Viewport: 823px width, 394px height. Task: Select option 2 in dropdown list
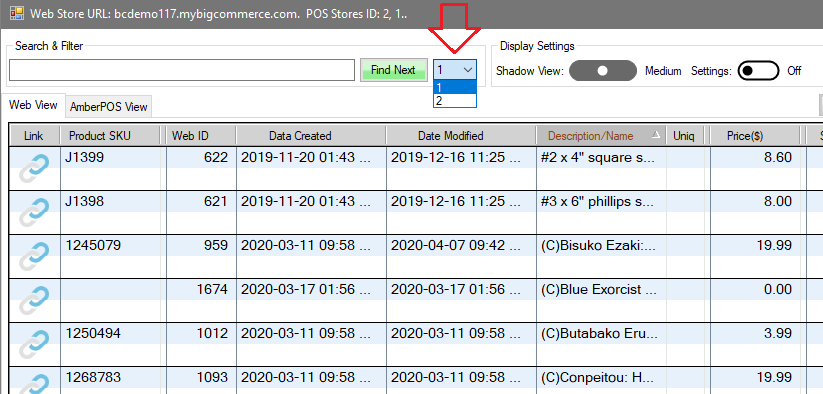(455, 100)
